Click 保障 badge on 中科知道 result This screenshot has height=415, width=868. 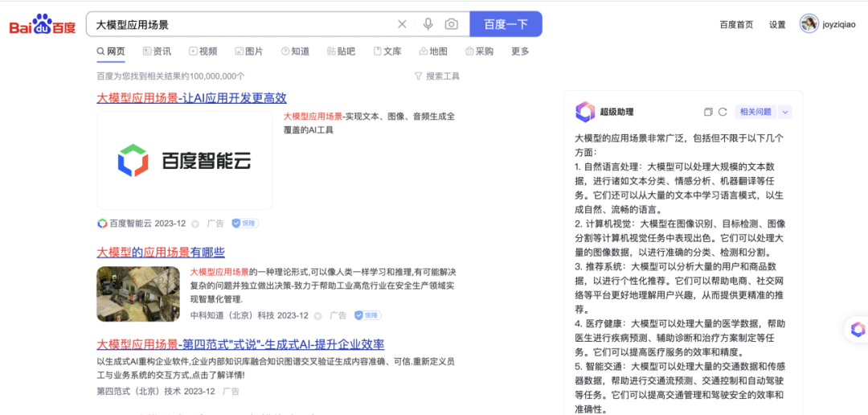coord(368,315)
